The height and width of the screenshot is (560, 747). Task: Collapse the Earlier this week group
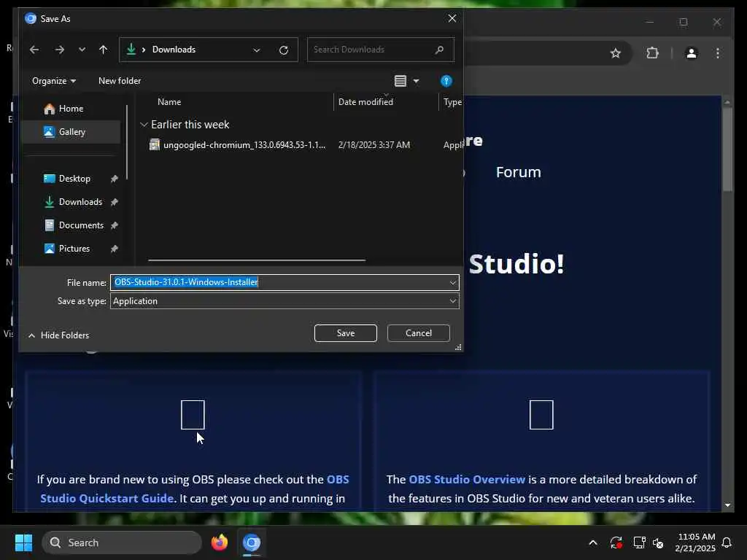(144, 125)
